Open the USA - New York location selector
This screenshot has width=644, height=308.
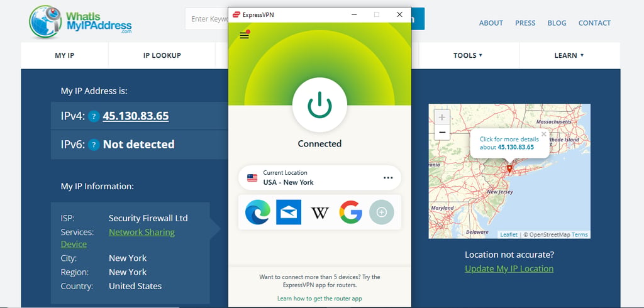pos(319,178)
